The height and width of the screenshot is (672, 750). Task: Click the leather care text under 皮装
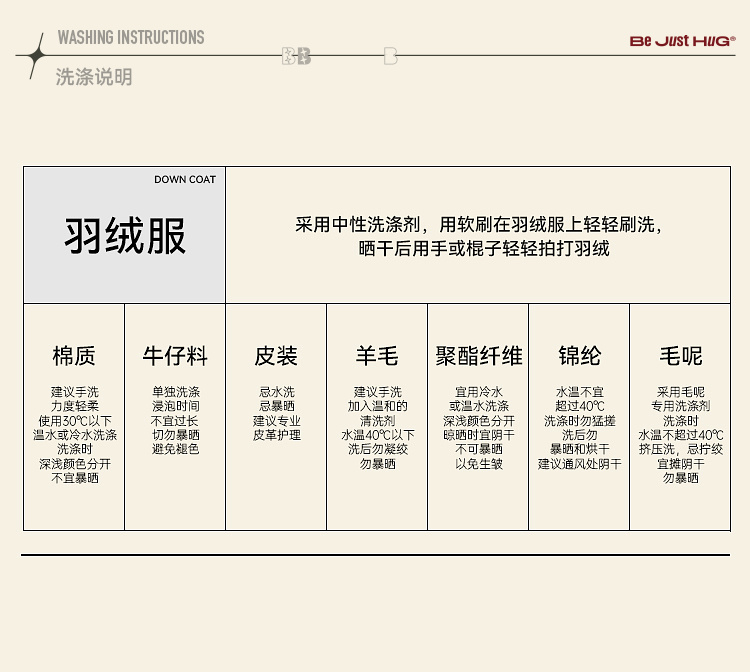point(276,414)
